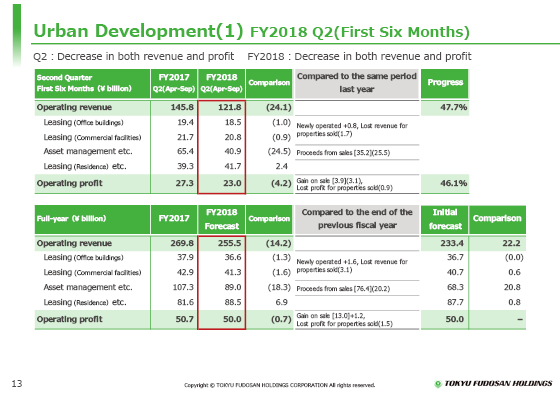Click the comparison value 22.2
Viewport: 560px width, 396px height.
511,244
